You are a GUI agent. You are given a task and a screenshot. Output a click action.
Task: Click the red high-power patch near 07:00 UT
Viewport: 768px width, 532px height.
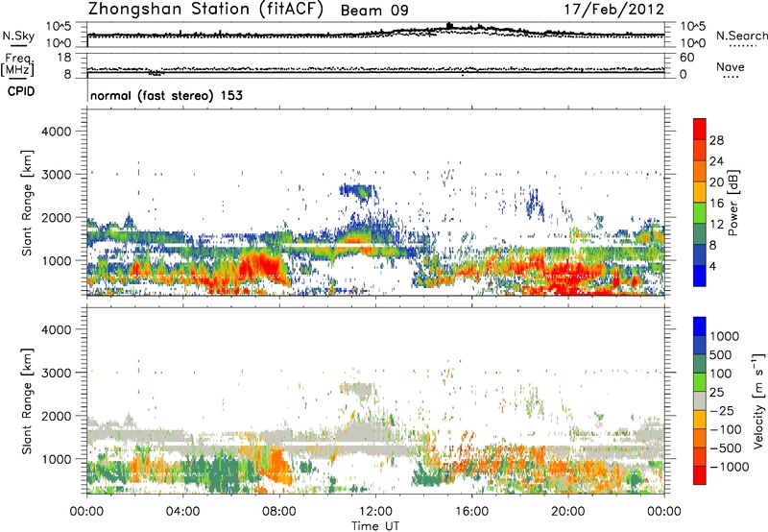pos(259,267)
